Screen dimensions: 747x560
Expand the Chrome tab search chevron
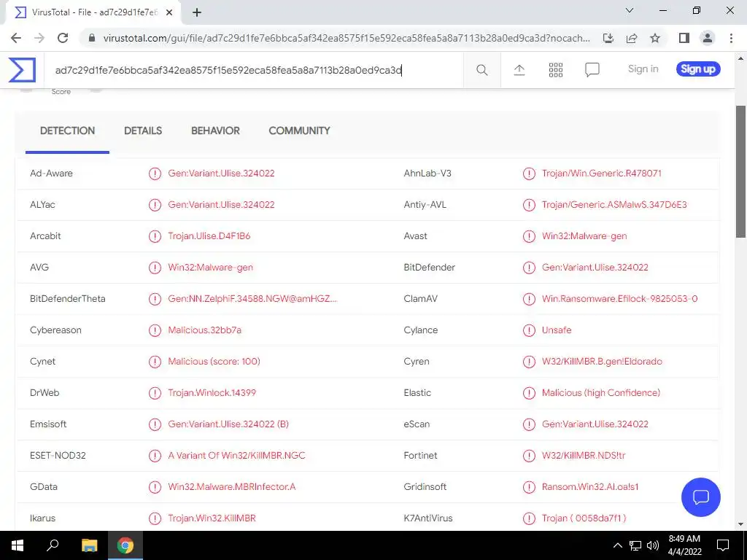tap(630, 10)
